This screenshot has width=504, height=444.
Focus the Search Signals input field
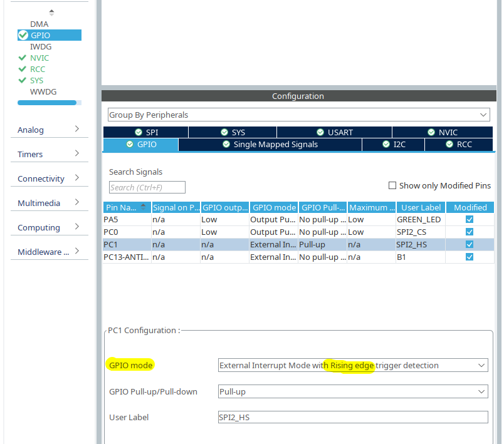(x=147, y=187)
